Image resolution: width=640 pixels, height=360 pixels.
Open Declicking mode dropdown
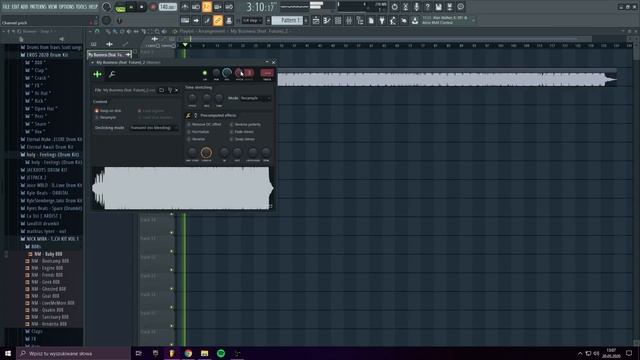pyautogui.click(x=153, y=128)
